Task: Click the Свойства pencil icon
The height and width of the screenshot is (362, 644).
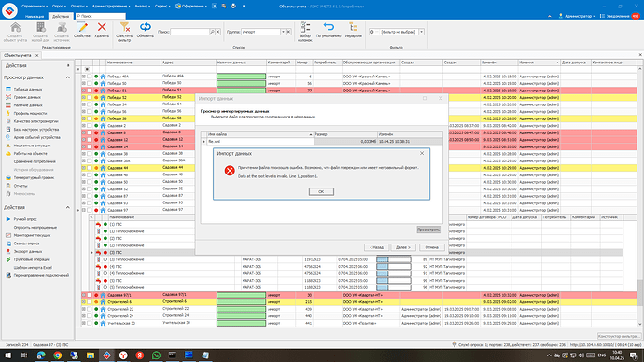Action: tap(82, 27)
